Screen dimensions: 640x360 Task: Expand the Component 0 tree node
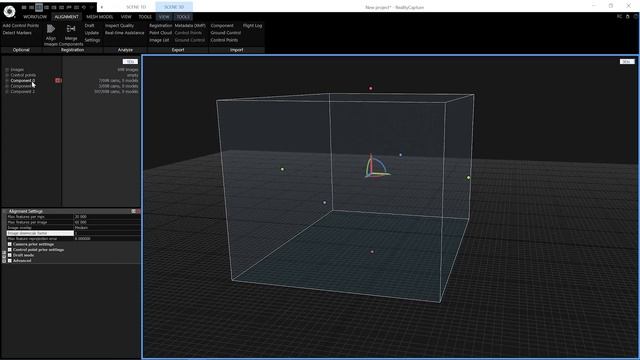coord(7,81)
